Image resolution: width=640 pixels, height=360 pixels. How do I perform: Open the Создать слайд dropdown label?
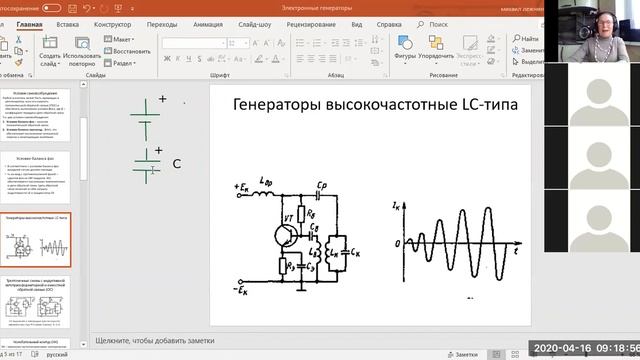tap(50, 60)
